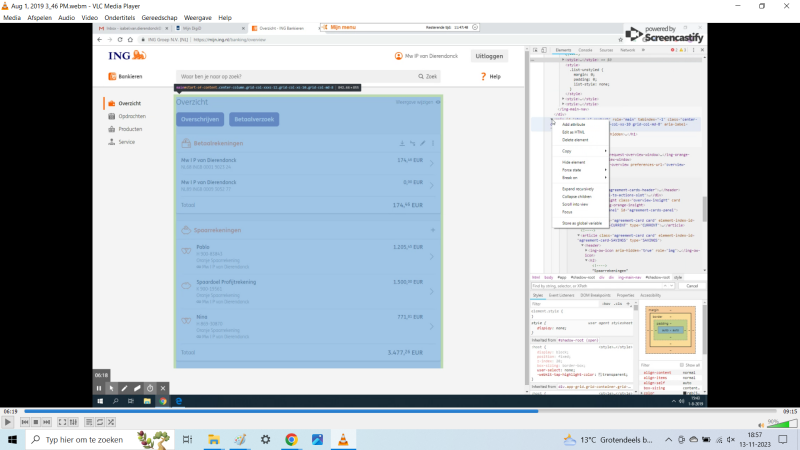Toggle random shuffle playback
This screenshot has height=450, width=800.
[x=112, y=423]
